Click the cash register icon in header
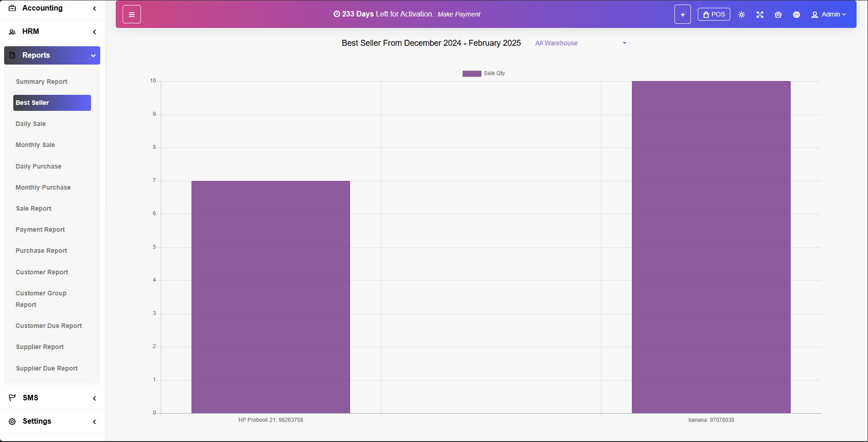 (778, 15)
